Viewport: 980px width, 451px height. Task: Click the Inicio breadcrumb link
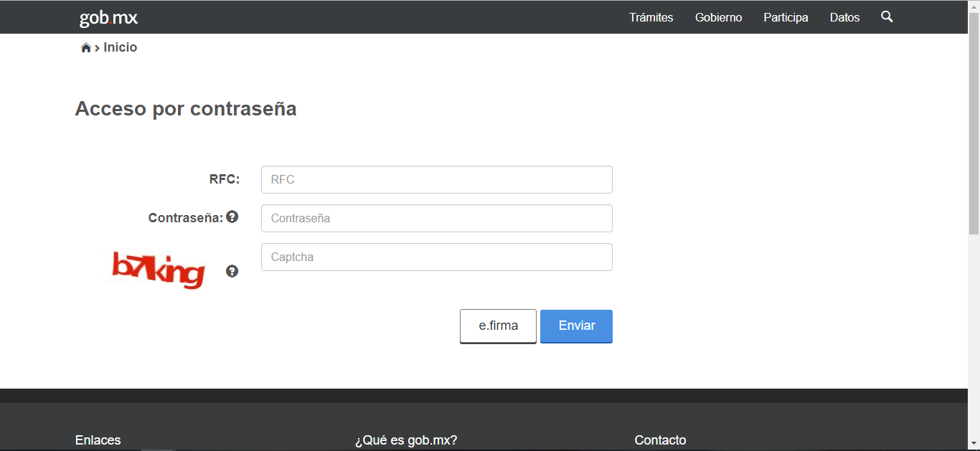click(120, 47)
